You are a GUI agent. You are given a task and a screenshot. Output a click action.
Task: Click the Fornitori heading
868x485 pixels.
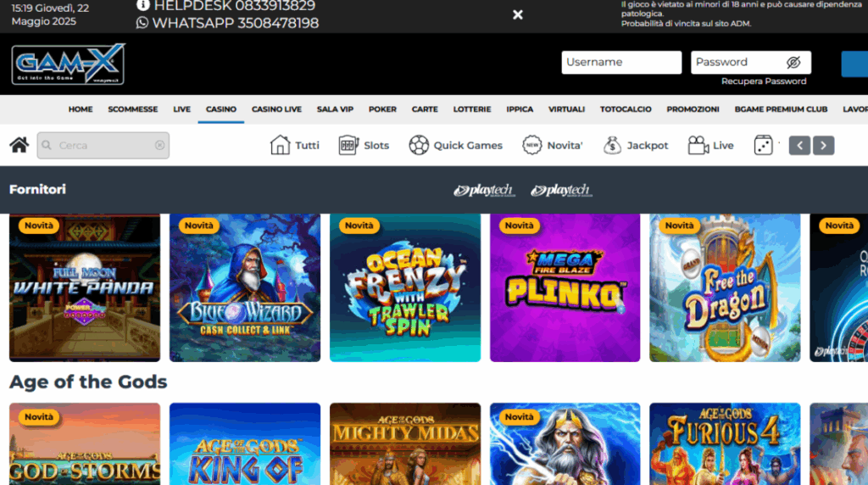37,189
